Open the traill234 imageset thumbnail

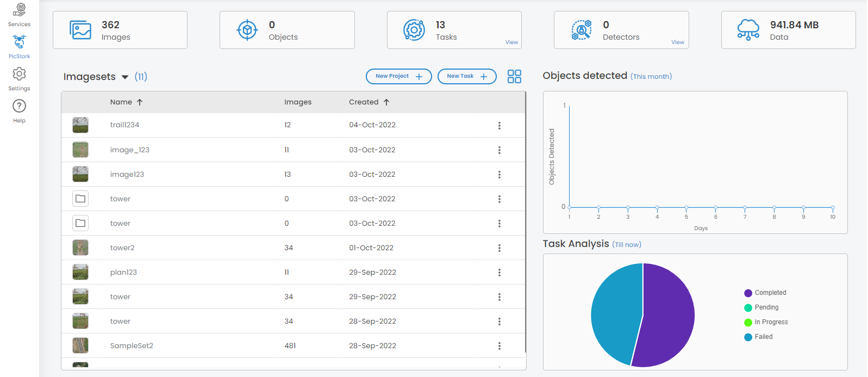click(80, 125)
